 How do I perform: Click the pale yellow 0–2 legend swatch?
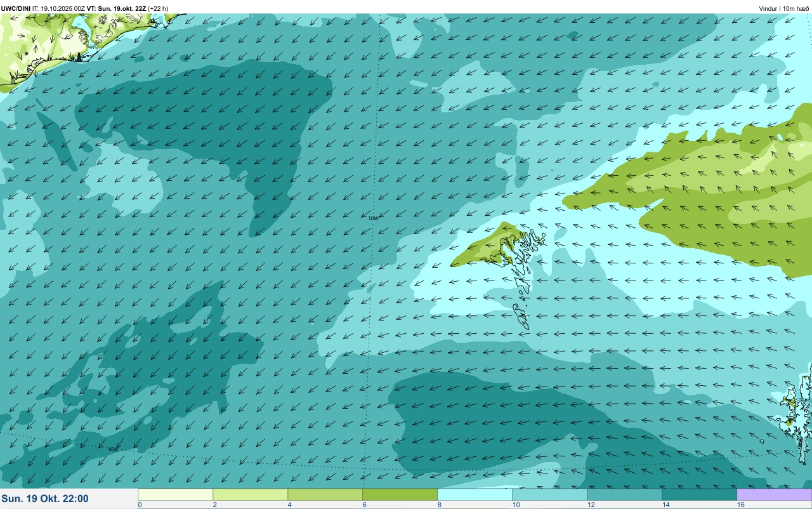tap(176, 494)
